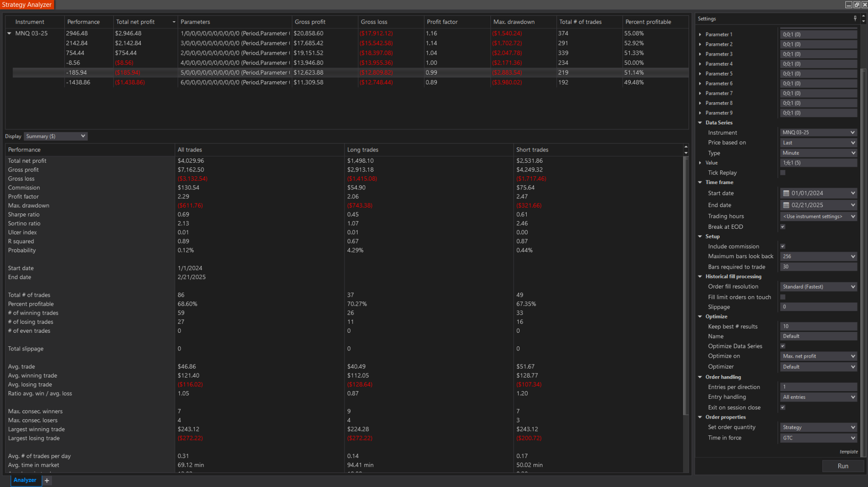Enable Fill limit orders on touch
This screenshot has width=868, height=487.
[x=783, y=297]
